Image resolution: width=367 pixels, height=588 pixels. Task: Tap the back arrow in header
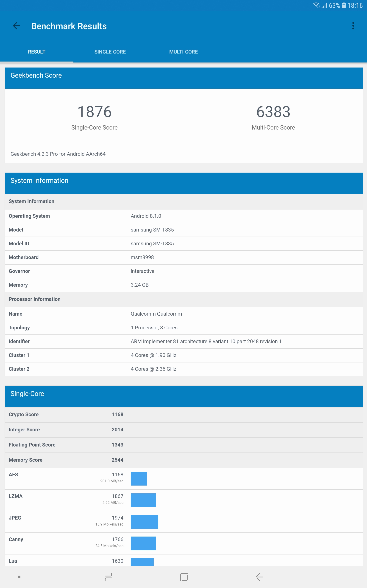tap(17, 26)
